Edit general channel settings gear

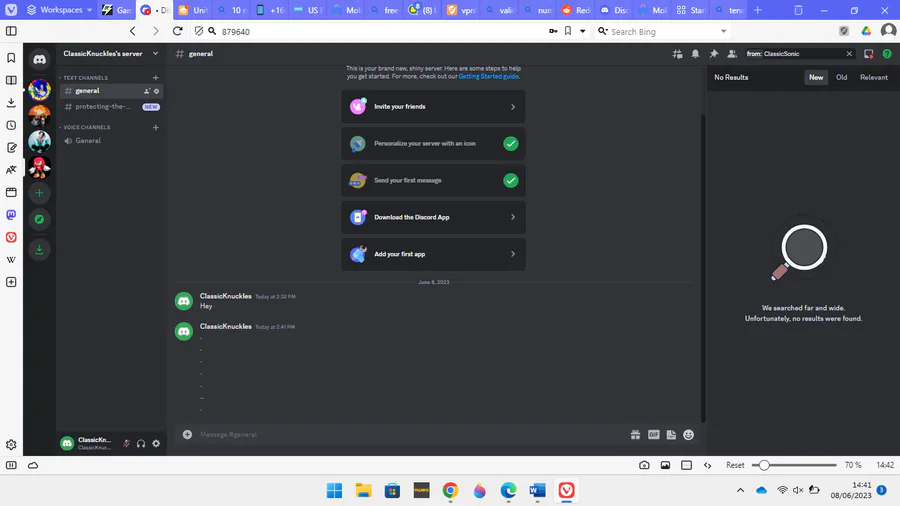coord(156,91)
